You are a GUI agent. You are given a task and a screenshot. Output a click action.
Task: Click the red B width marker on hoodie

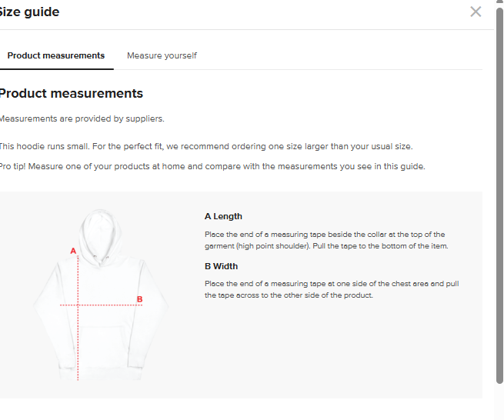pos(139,299)
